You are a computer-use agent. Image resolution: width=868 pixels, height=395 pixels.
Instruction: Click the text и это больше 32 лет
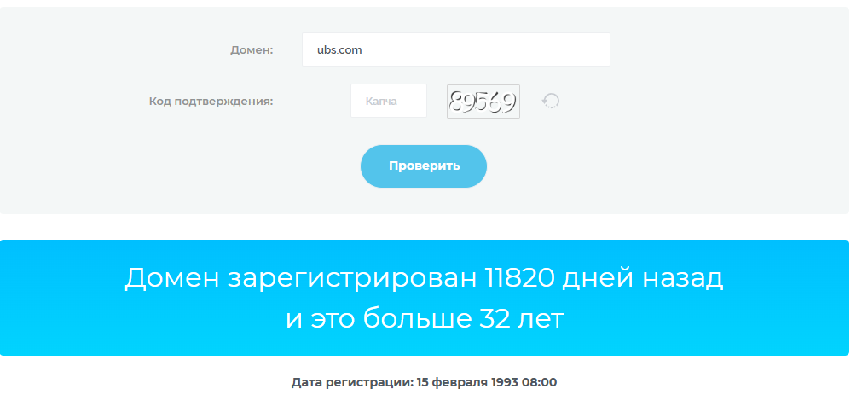[425, 318]
